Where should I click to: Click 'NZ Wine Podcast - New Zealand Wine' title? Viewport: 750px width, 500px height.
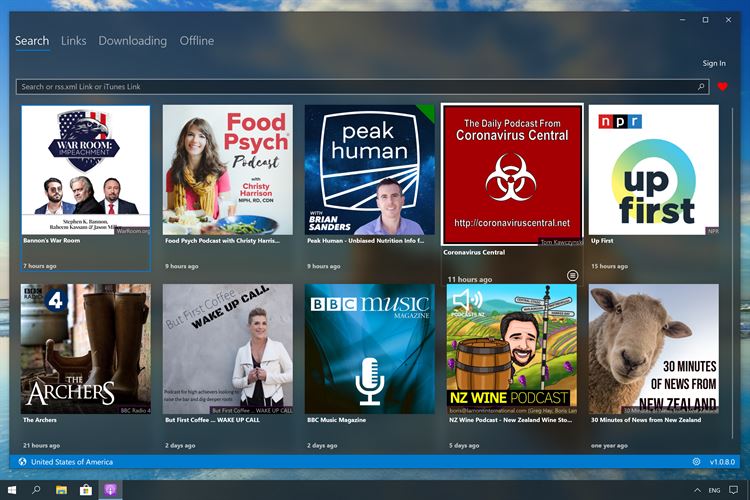[x=510, y=420]
